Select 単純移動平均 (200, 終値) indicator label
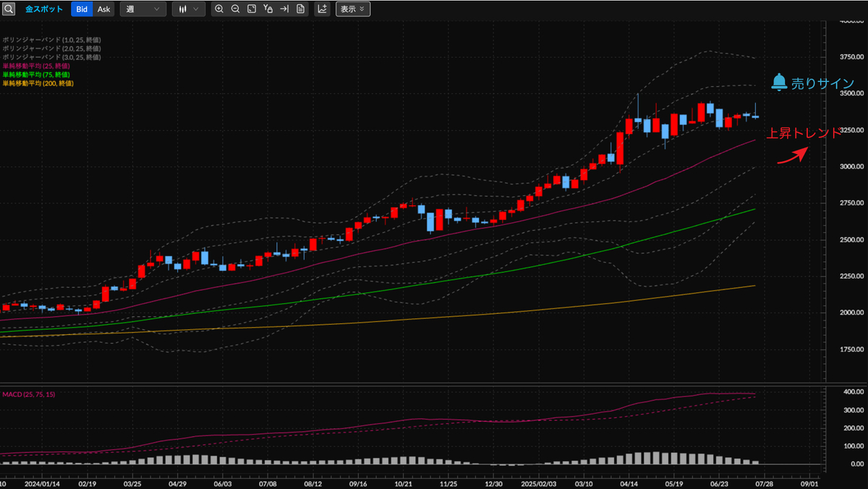The width and height of the screenshot is (868, 489). 38,83
